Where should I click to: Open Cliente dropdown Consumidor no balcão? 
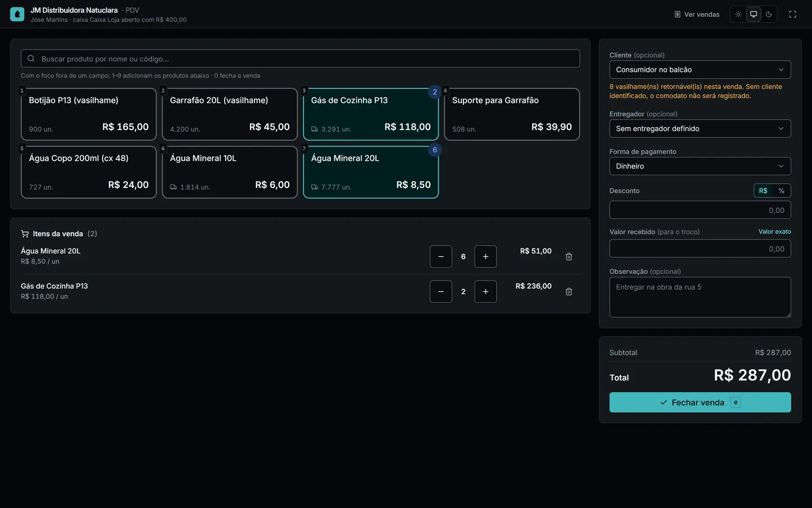[700, 70]
